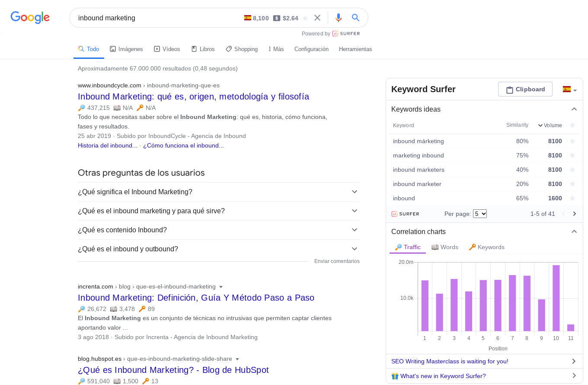Viewport: 588px width, 385px height.
Task: Star the keyword 'marketing inbound'
Action: (572, 155)
